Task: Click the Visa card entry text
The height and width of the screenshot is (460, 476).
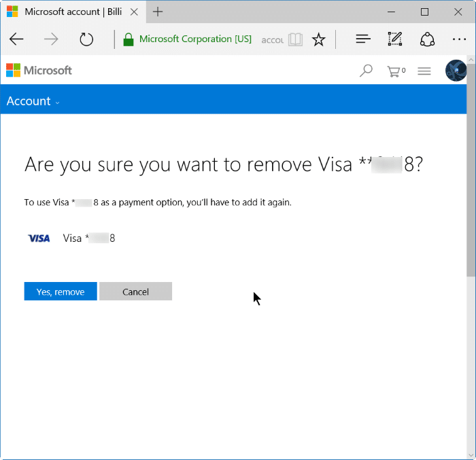Action: tap(89, 238)
